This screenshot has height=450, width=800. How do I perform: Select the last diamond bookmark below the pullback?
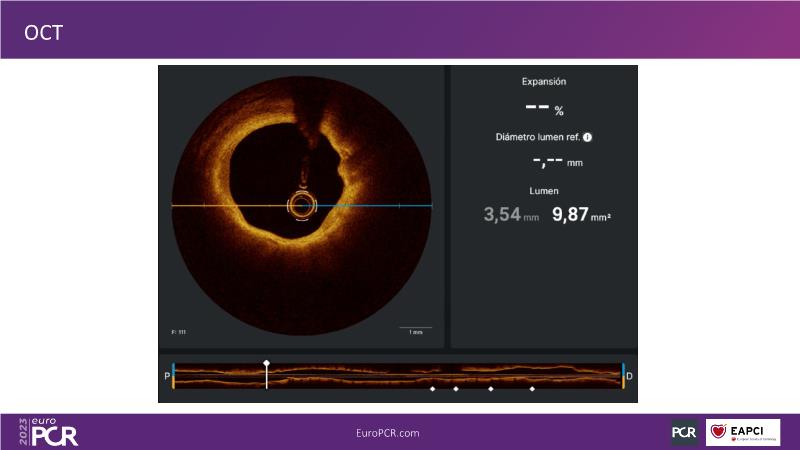click(x=532, y=389)
